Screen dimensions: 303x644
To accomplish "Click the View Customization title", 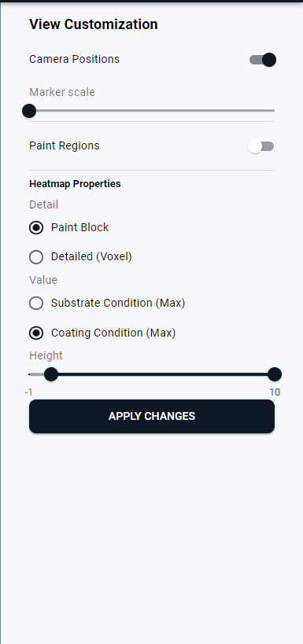I will [x=94, y=24].
